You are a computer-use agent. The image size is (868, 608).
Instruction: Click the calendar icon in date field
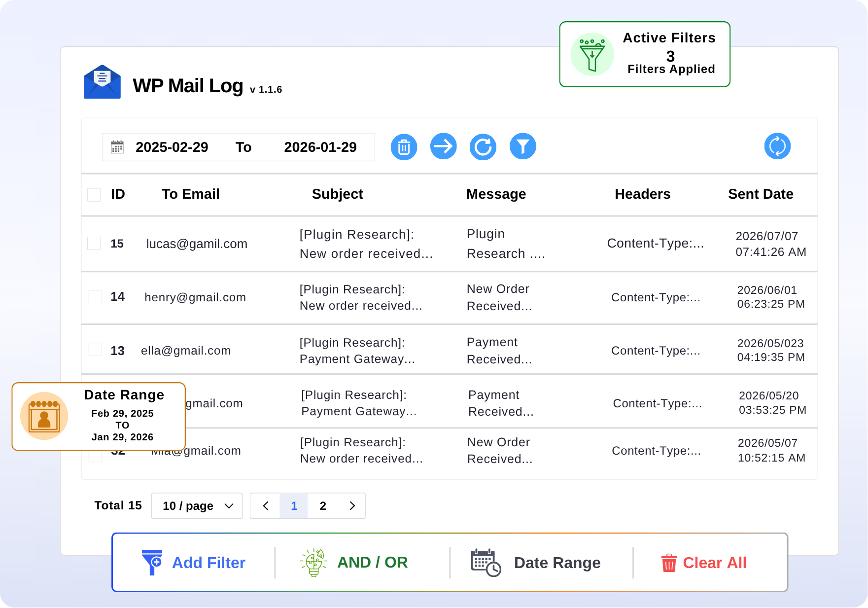pyautogui.click(x=117, y=147)
